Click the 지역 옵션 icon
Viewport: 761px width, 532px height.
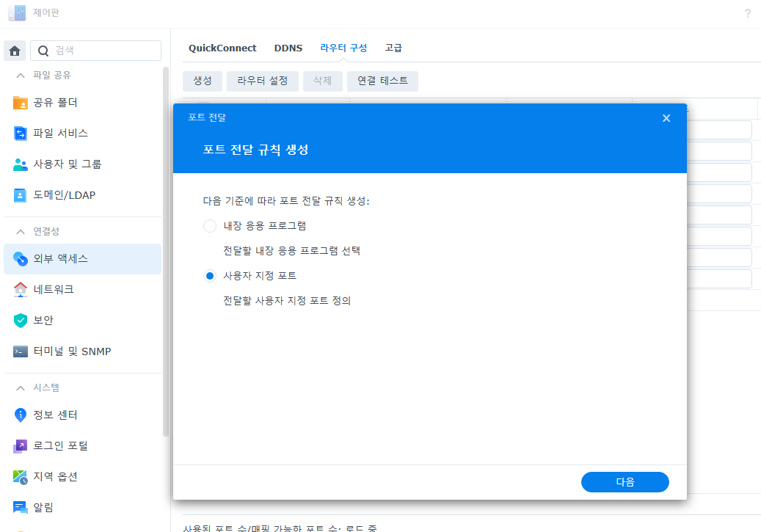pyautogui.click(x=21, y=477)
